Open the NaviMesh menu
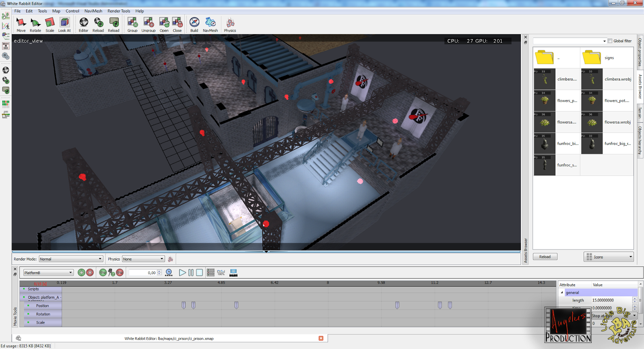The width and height of the screenshot is (644, 349). [x=93, y=11]
